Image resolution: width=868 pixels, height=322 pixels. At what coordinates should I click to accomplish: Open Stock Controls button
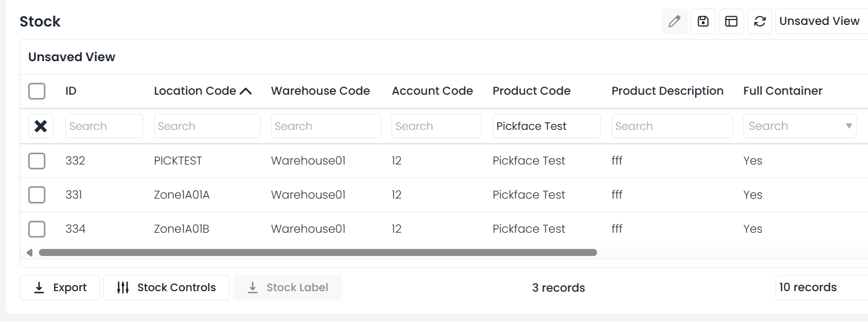(167, 287)
